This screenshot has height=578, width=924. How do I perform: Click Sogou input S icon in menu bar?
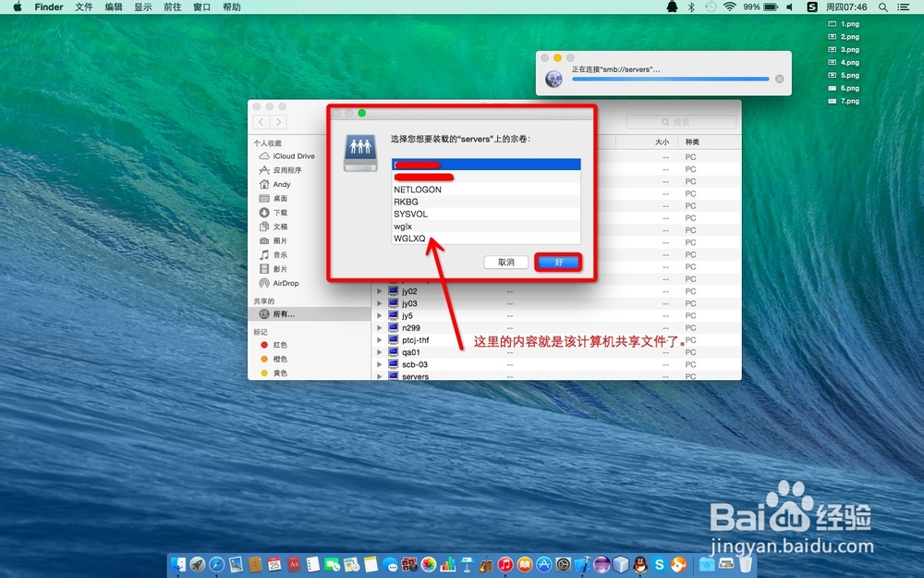pyautogui.click(x=812, y=7)
